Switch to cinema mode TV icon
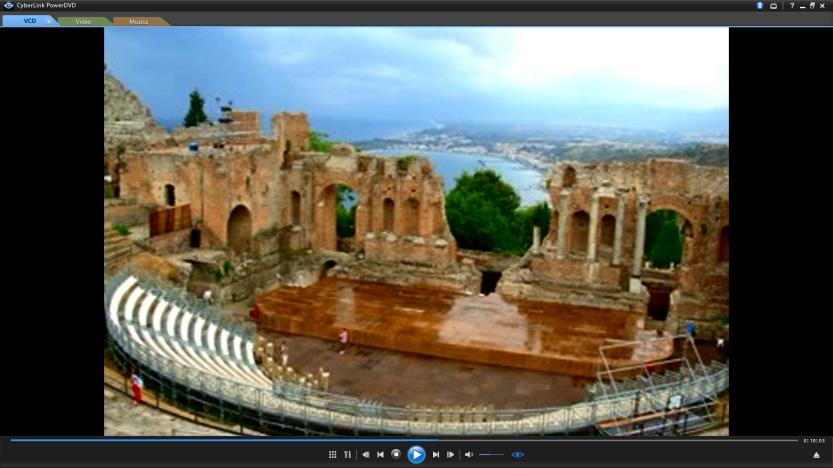833x468 pixels. point(774,6)
